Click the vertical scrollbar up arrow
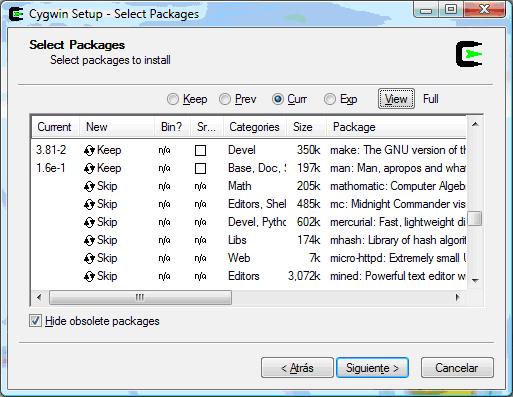Viewport: 513px width, 397px height. coord(475,124)
